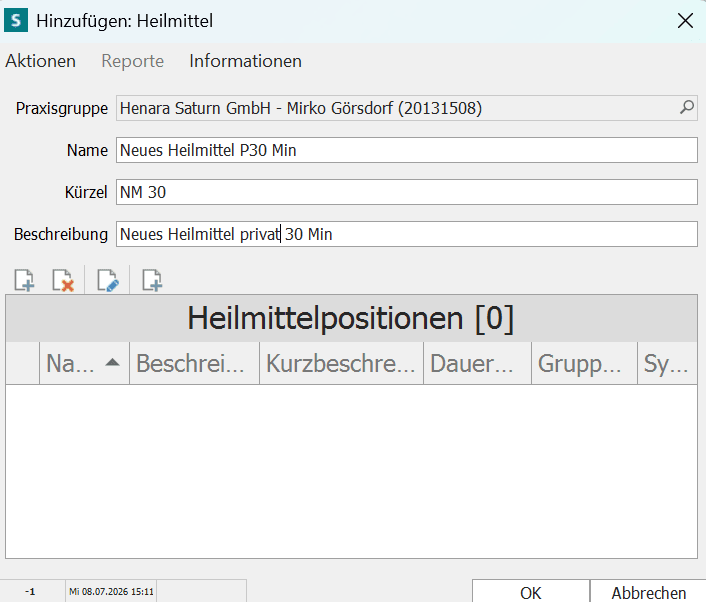The width and height of the screenshot is (706, 602).
Task: Sort the table by the Na... column
Action: [x=84, y=363]
